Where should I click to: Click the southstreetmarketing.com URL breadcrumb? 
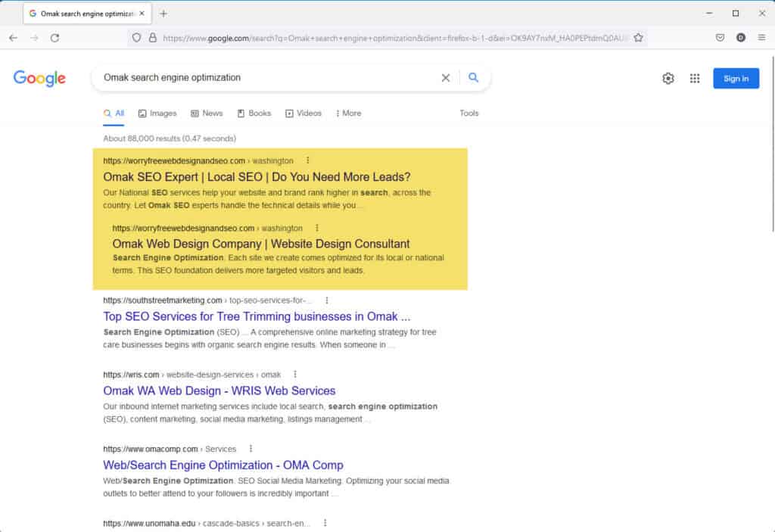(x=207, y=300)
